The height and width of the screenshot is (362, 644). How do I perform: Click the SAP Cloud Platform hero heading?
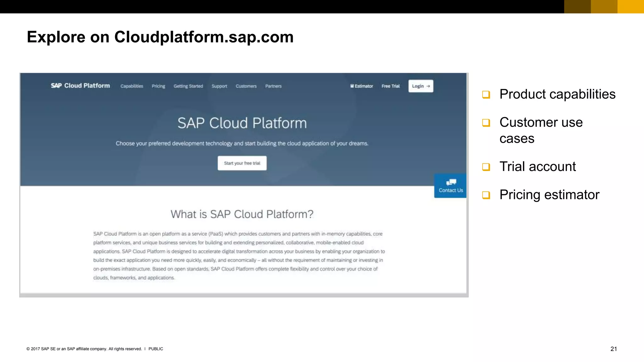click(242, 123)
